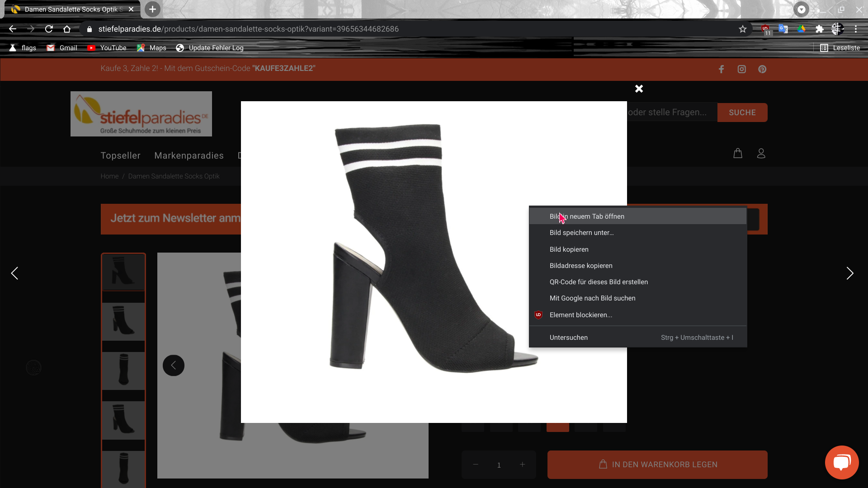Select the second boot thumbnail
Viewport: 868px width, 488px height.
(123, 321)
